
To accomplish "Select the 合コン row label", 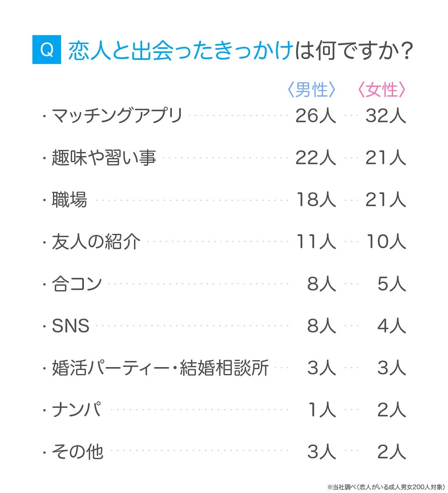I will (77, 284).
